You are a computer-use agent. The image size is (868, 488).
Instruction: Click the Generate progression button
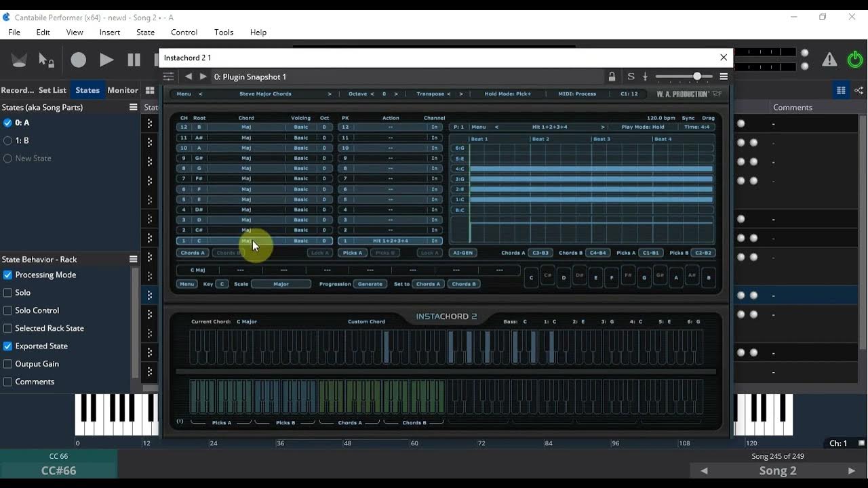coord(370,284)
